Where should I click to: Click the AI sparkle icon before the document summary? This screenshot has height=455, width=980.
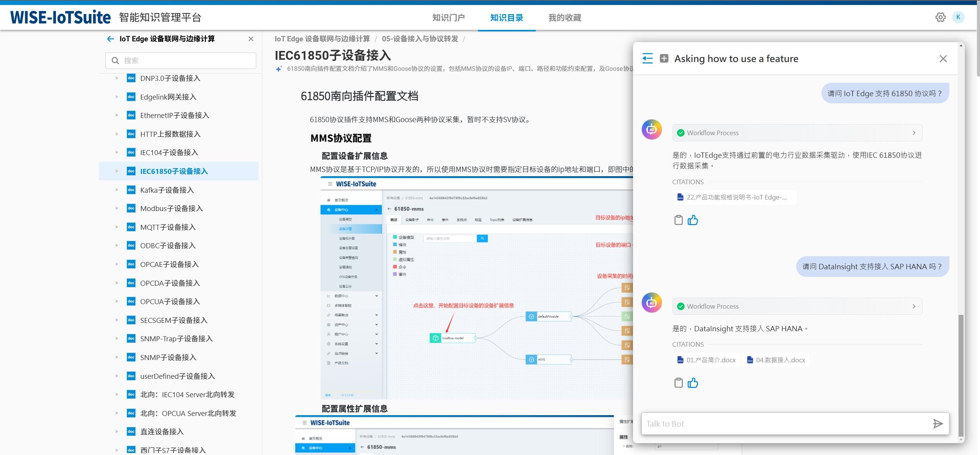click(x=278, y=70)
